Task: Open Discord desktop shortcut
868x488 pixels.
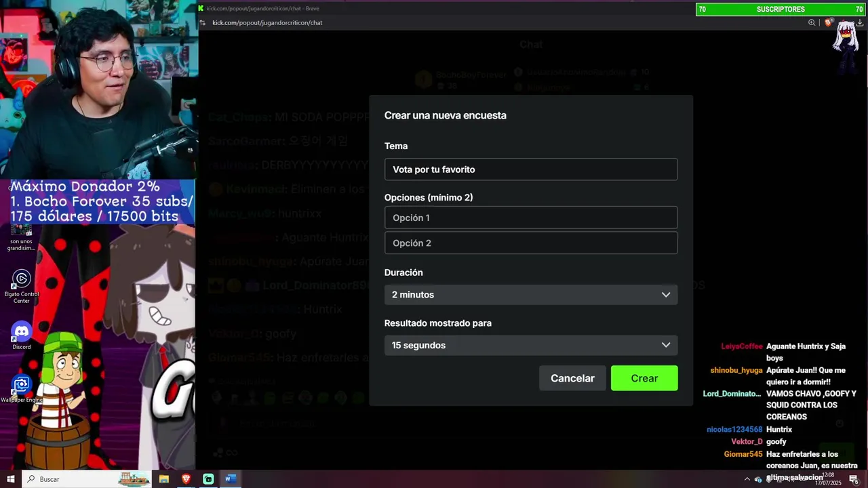Action: (x=21, y=335)
